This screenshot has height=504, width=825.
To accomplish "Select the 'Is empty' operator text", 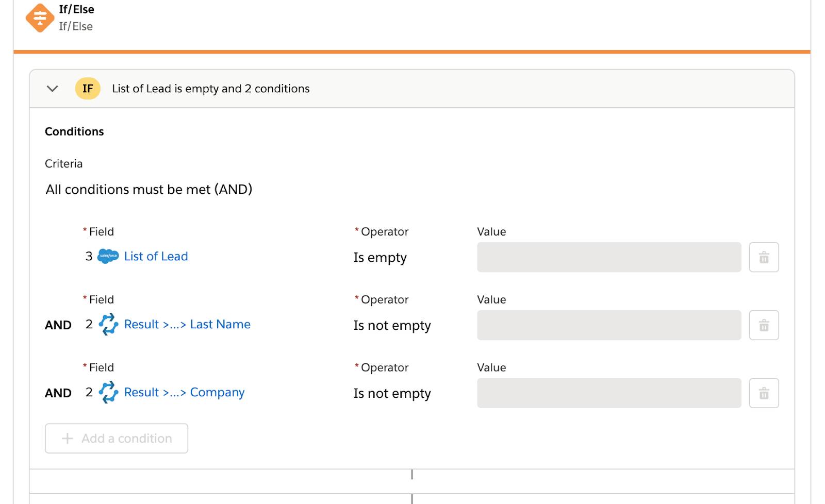I will coord(380,258).
